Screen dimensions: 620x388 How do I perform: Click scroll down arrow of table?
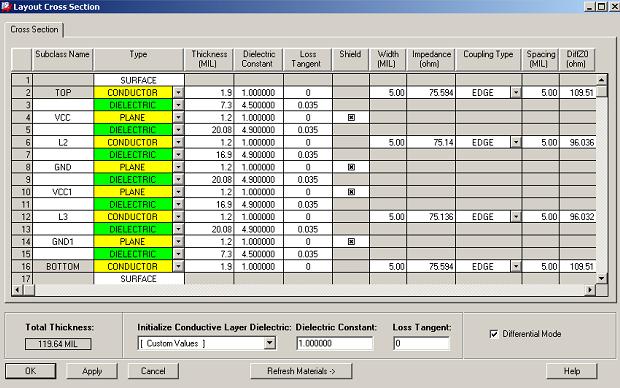pyautogui.click(x=601, y=278)
